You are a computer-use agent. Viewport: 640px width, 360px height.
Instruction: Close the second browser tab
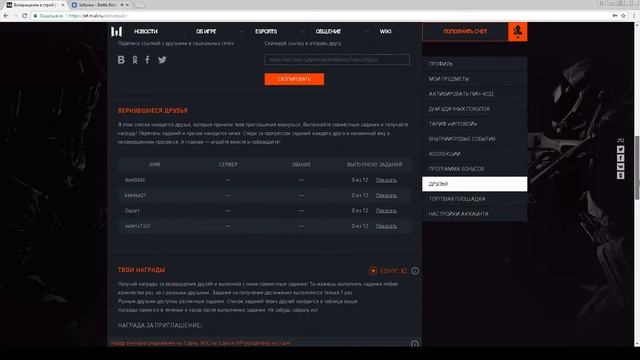pos(127,5)
